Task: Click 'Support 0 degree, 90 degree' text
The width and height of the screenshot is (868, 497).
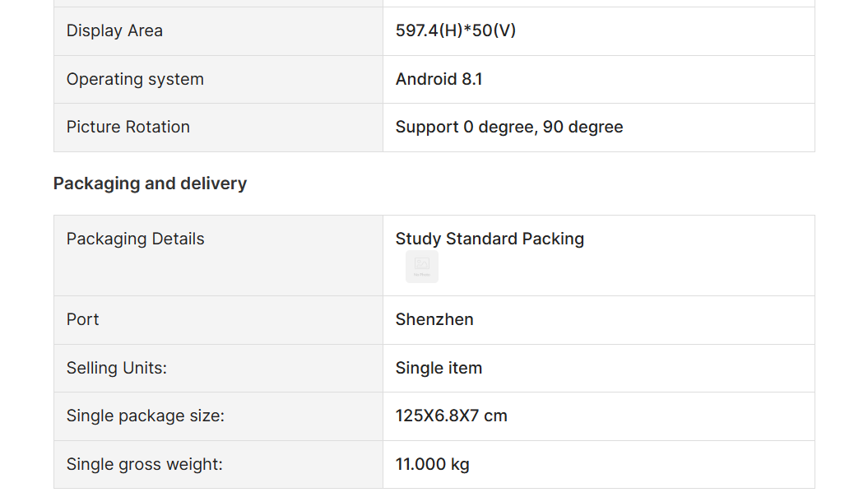Action: [x=509, y=128]
